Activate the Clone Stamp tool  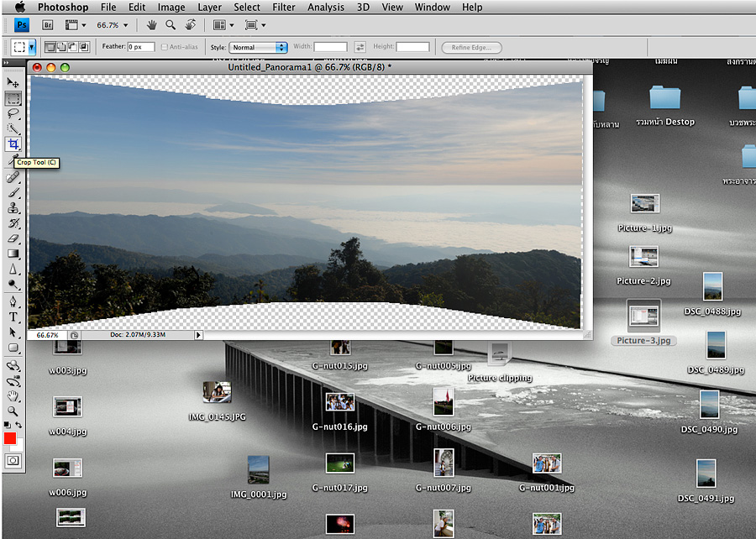pos(13,207)
